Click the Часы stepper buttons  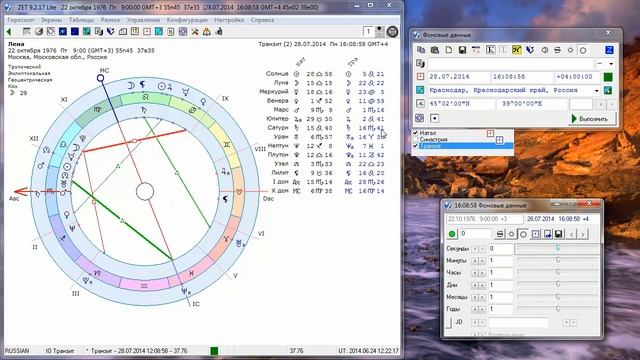(x=478, y=273)
